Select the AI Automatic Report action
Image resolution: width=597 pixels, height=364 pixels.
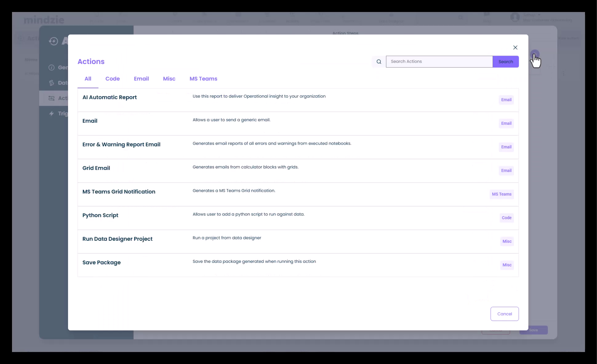(x=110, y=97)
